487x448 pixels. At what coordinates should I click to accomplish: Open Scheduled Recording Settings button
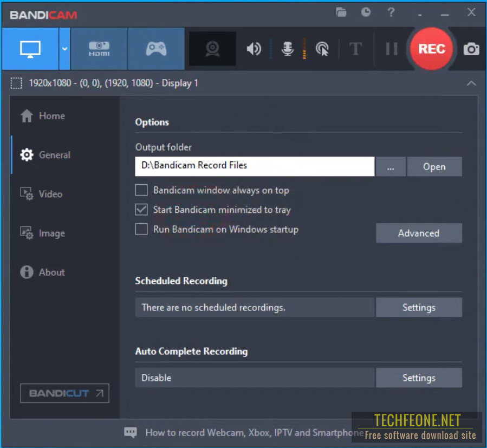pos(419,307)
